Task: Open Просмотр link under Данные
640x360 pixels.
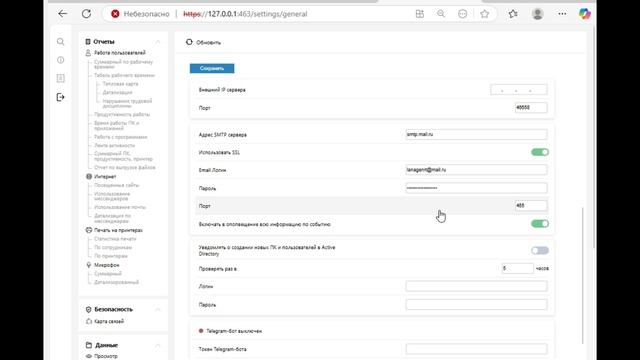Action: click(106, 356)
